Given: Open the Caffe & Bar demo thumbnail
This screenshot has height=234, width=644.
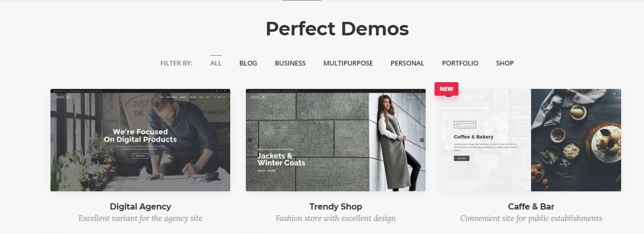Looking at the screenshot, I should pyautogui.click(x=531, y=140).
